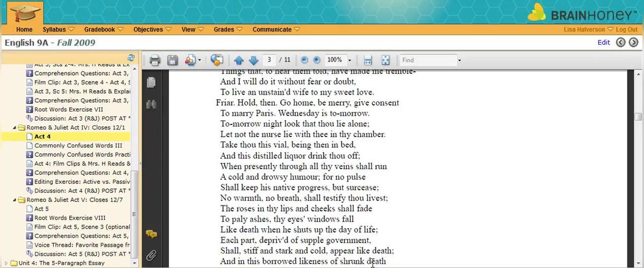Screen dimensions: 644x268
Task: Click the fit full page icon
Action: (385, 60)
